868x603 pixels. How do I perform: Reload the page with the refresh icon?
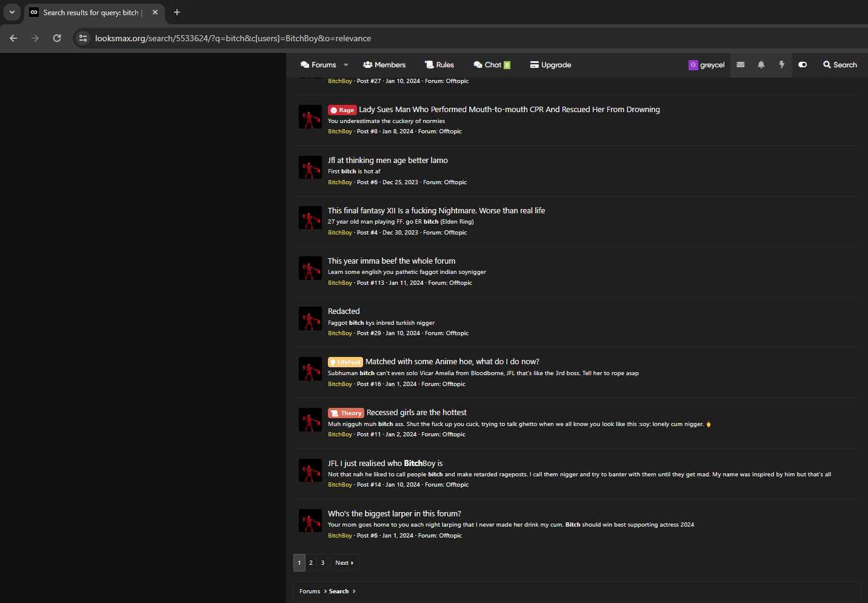click(57, 38)
